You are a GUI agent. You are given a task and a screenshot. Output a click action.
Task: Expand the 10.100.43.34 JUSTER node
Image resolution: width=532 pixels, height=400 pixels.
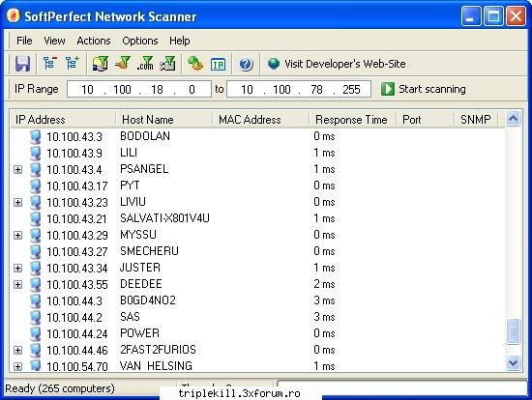[x=18, y=269]
